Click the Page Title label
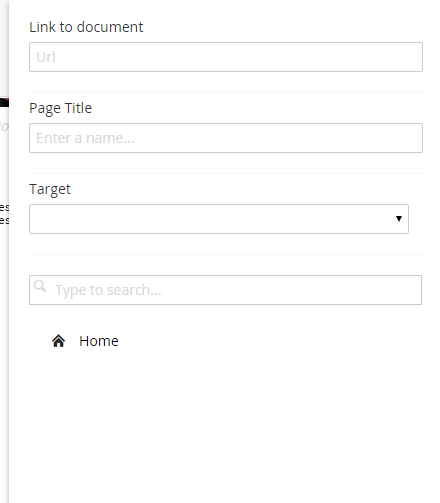Image resolution: width=440 pixels, height=503 pixels. tap(60, 108)
